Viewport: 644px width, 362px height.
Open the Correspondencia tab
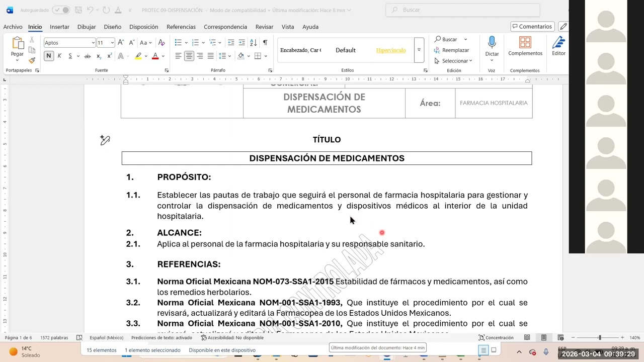[225, 27]
